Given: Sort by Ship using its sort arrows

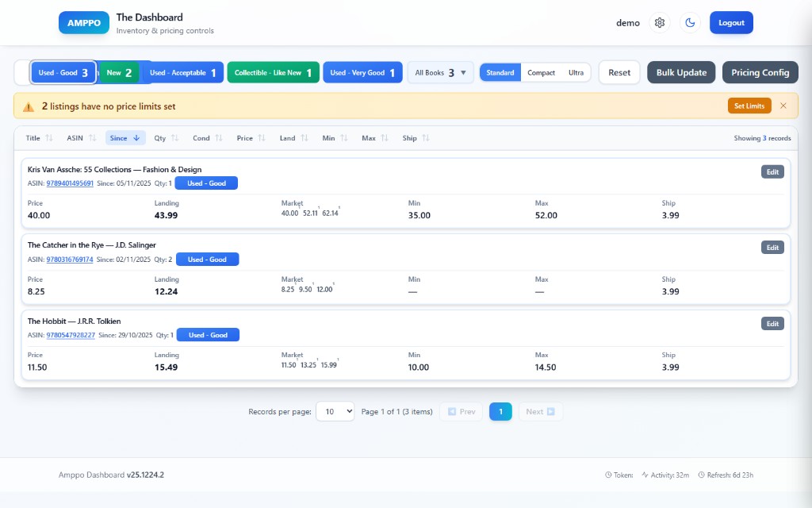Looking at the screenshot, I should coord(426,138).
